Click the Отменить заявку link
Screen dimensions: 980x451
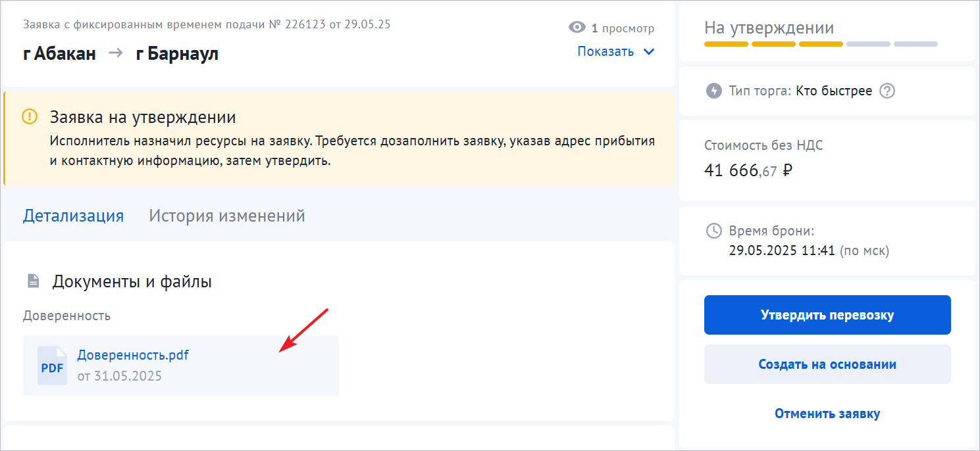827,414
